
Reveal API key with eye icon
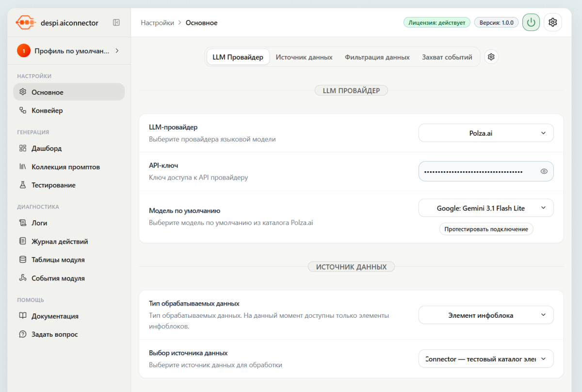coord(544,171)
